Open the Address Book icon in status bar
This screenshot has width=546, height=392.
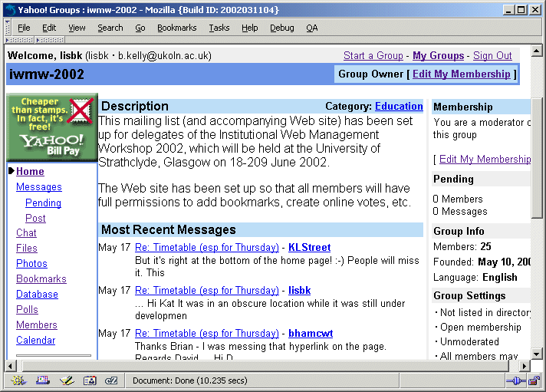90,380
